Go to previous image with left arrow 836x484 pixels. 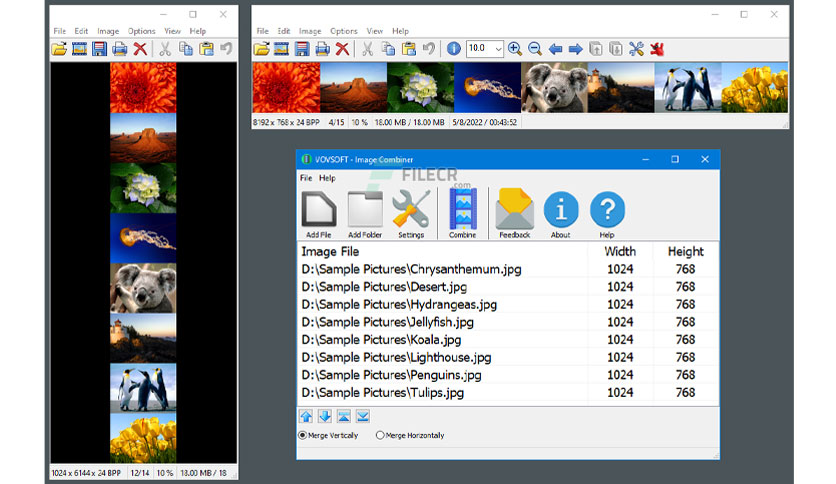tap(556, 50)
